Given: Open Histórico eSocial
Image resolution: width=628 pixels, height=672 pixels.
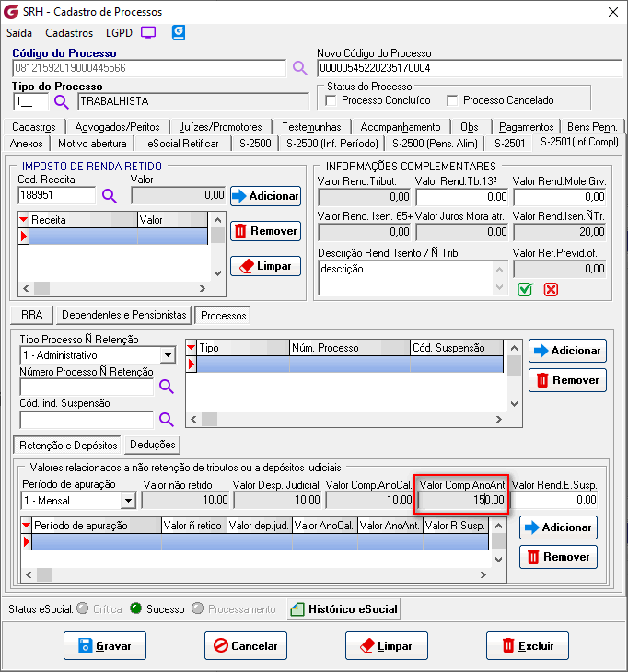Looking at the screenshot, I should point(343,608).
